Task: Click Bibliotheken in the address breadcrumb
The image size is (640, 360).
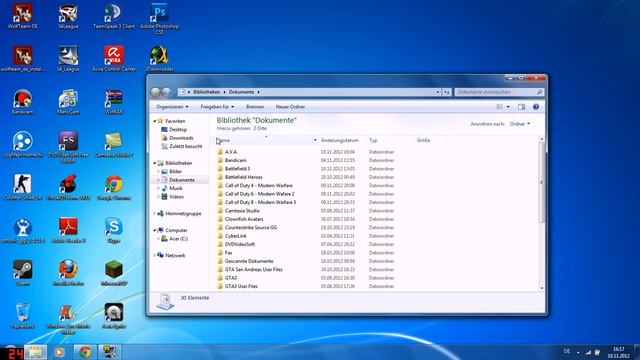Action: pyautogui.click(x=207, y=92)
